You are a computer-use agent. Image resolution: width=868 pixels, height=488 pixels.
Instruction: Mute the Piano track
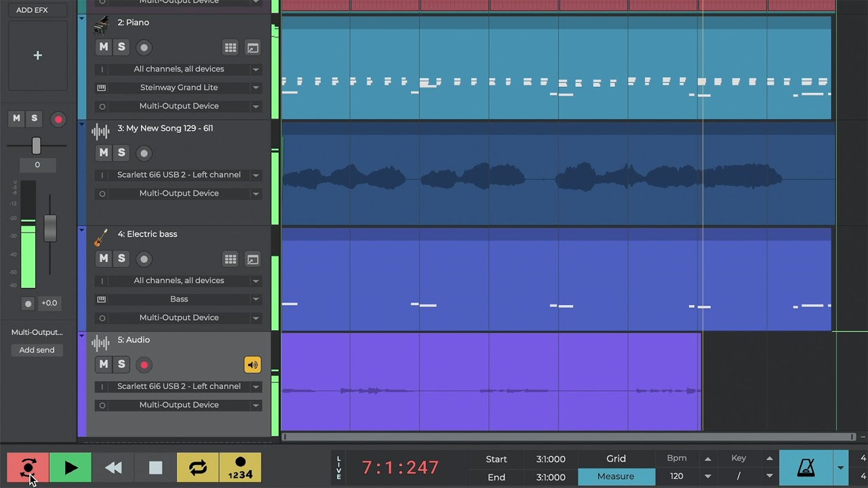pyautogui.click(x=104, y=47)
